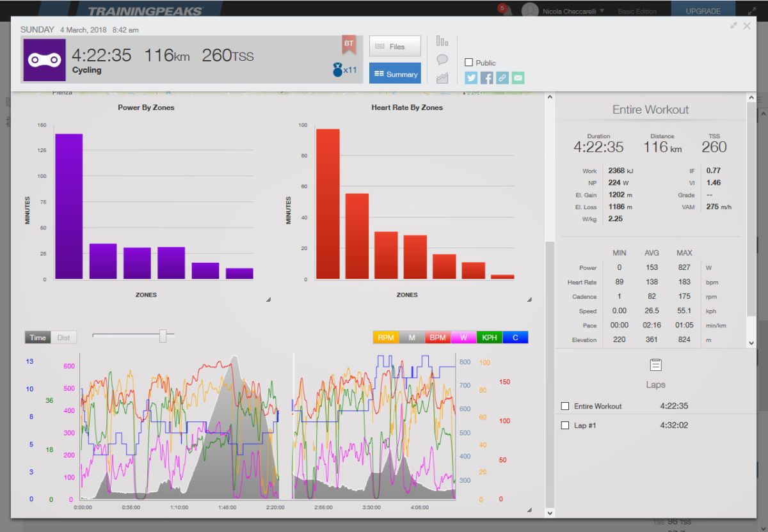Email workout using envelope icon
This screenshot has height=532, width=768.
[518, 78]
